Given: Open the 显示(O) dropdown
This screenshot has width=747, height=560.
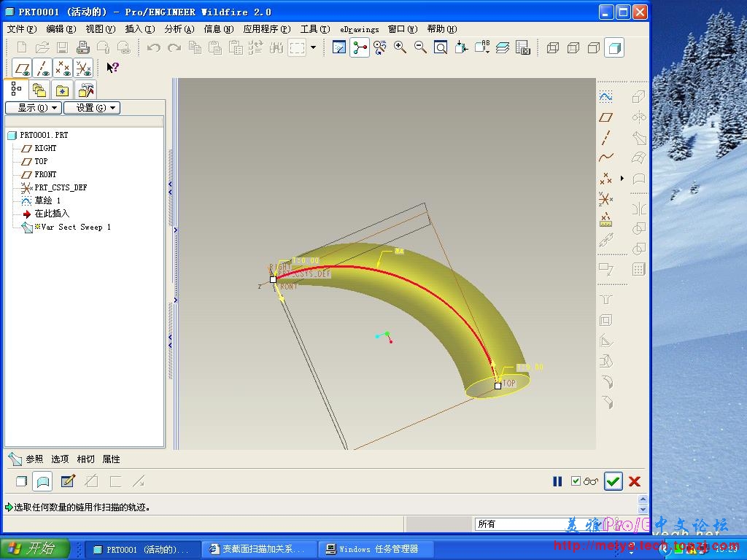Looking at the screenshot, I should pos(34,108).
